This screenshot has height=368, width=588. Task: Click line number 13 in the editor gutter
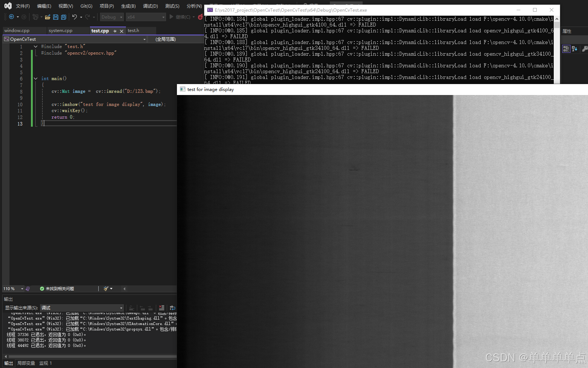(20, 124)
